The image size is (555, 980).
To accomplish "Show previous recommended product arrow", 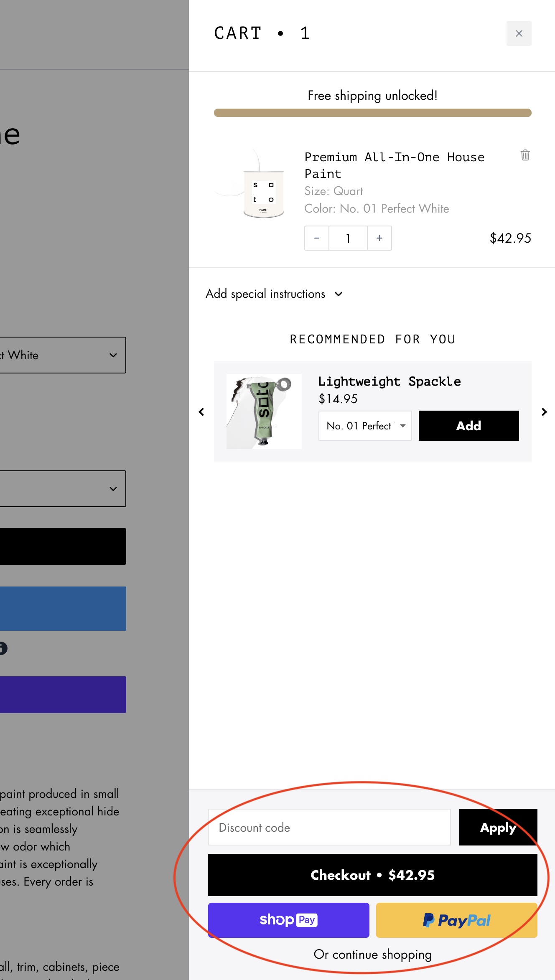I will point(201,412).
